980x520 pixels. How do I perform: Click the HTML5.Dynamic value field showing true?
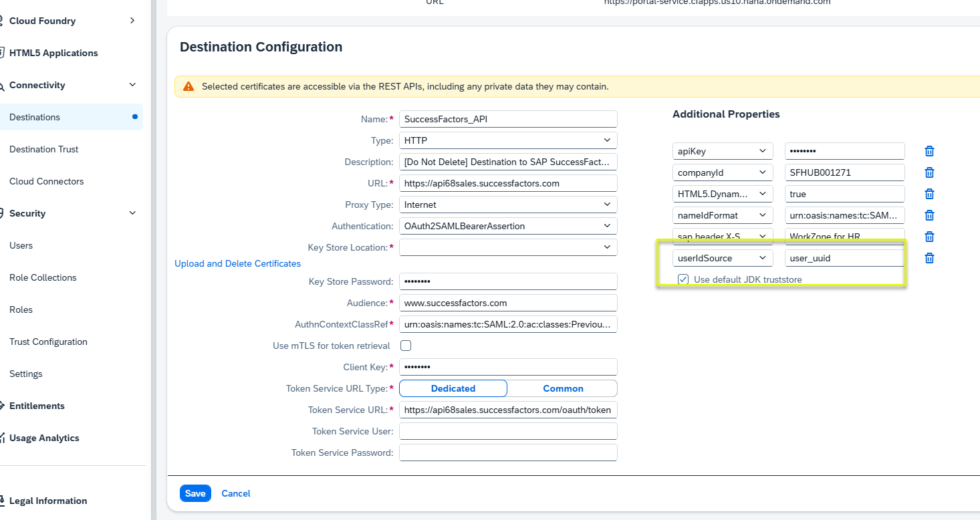tap(845, 194)
